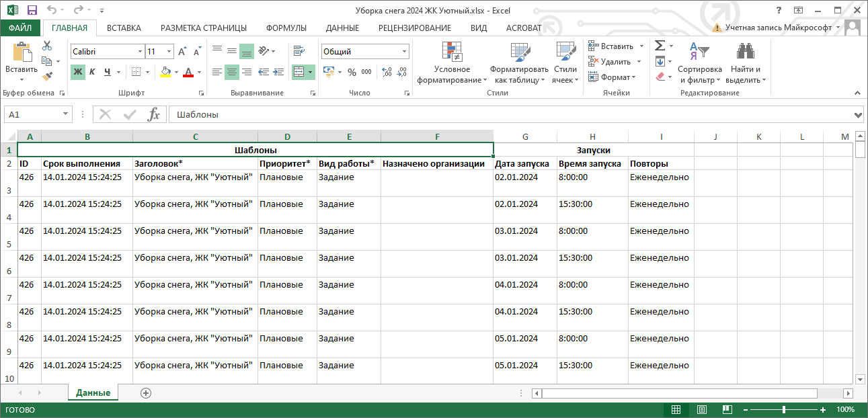Open Conditional Formatting (Условное форматирование)
Viewport: 868px width, 418px height.
tap(452, 64)
